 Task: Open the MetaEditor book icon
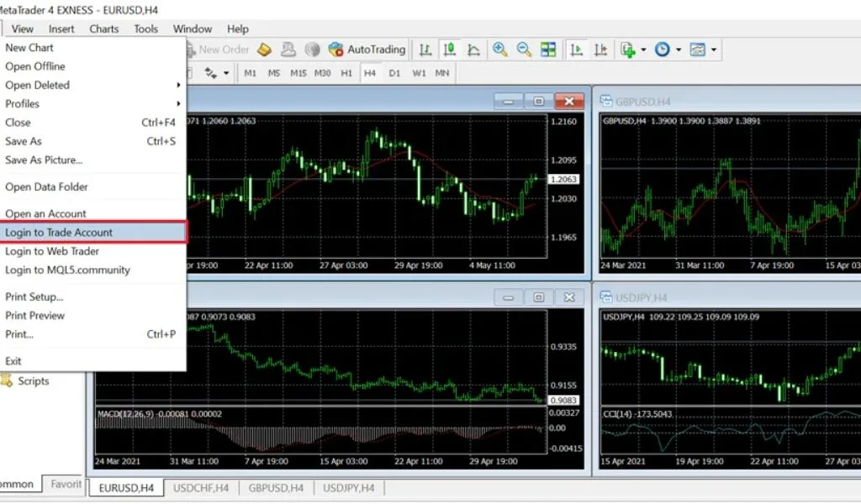[x=264, y=50]
